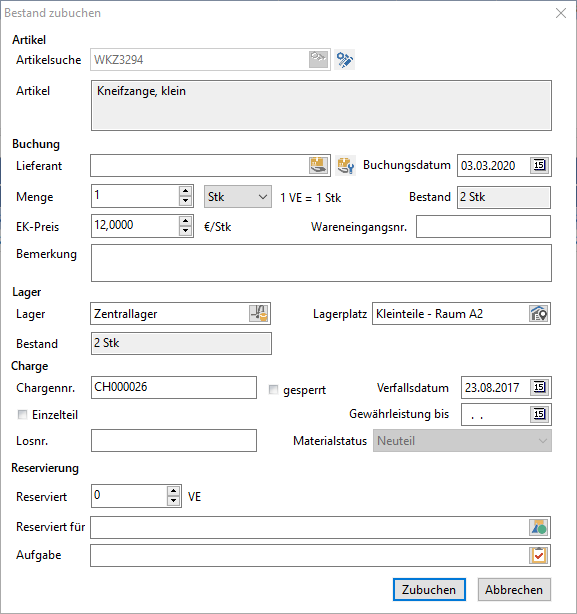
Task: Open the Lagerplatz location picker icon
Action: pyautogui.click(x=539, y=314)
